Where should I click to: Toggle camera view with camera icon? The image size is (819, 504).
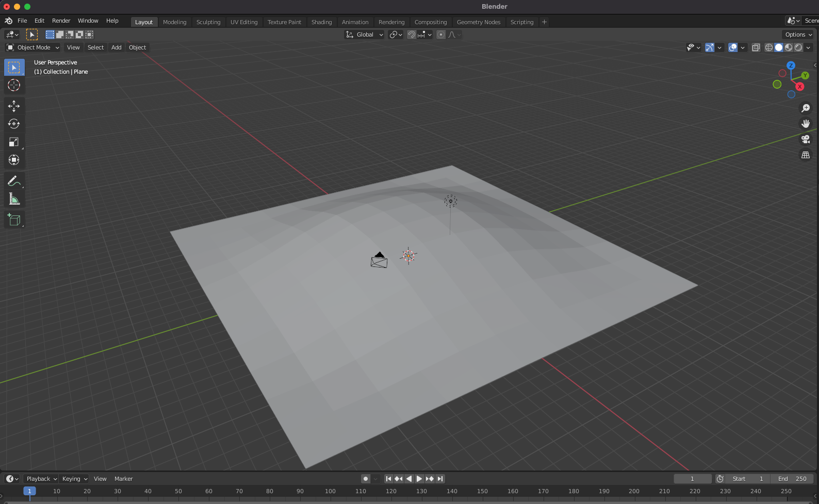click(x=806, y=139)
